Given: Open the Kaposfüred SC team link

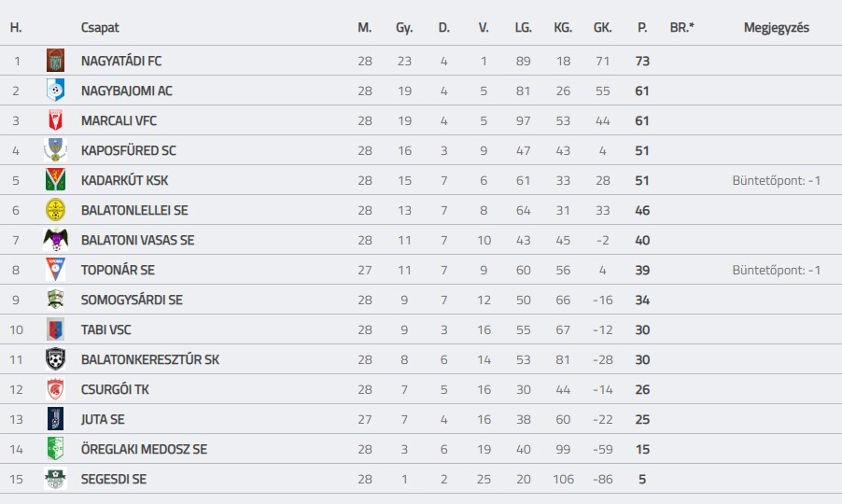Looking at the screenshot, I should [128, 151].
